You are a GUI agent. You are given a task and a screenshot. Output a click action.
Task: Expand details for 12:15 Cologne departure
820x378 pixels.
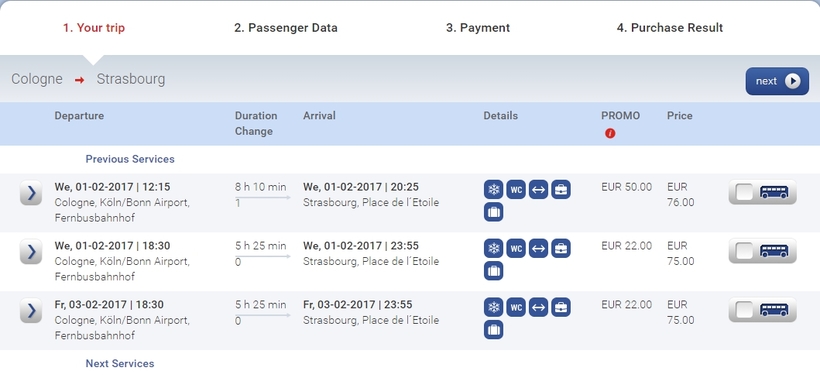31,193
